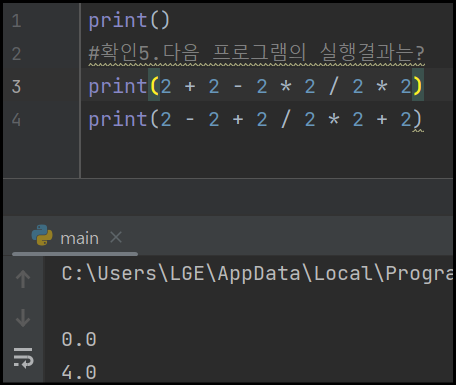Close the main run tab
The image size is (456, 385).
click(x=116, y=238)
